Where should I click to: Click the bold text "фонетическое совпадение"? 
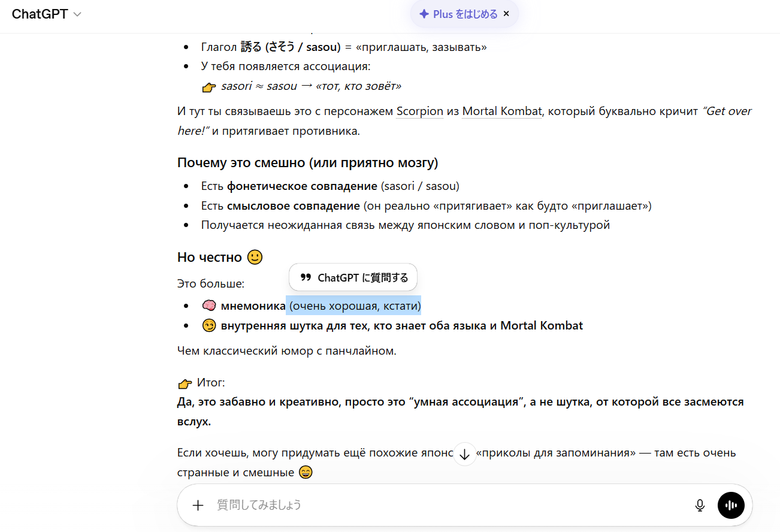303,186
